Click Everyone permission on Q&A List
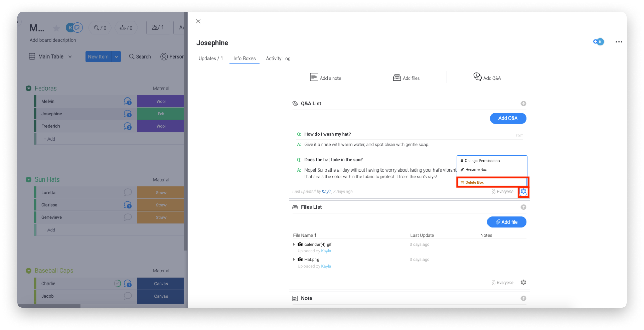This screenshot has height=330, width=644. tap(503, 192)
